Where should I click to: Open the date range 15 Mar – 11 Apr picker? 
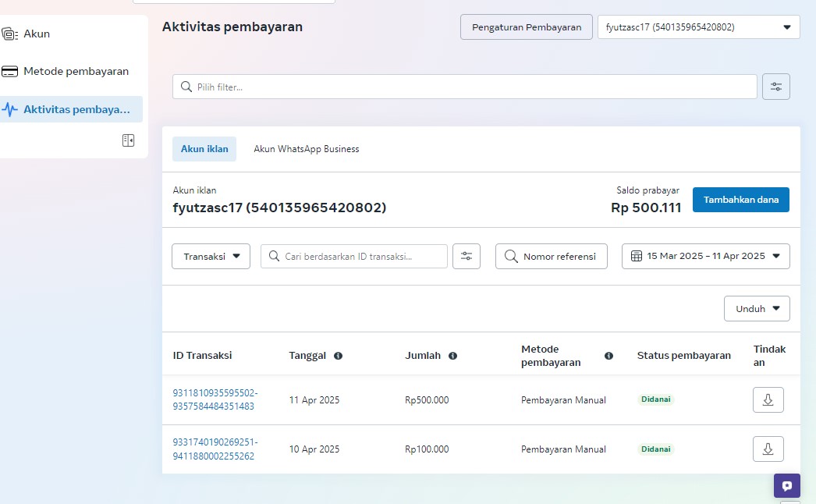[x=705, y=257]
